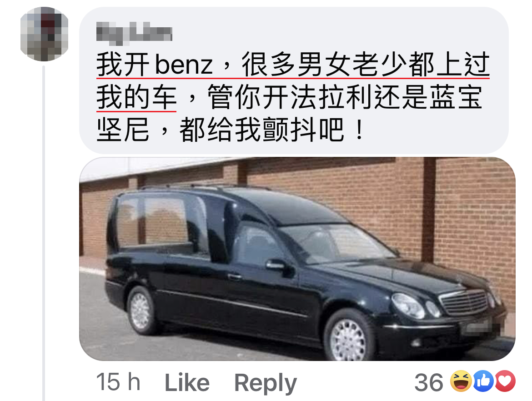Click Like under the comment
Viewport: 532px width, 401px height.
[x=187, y=383]
